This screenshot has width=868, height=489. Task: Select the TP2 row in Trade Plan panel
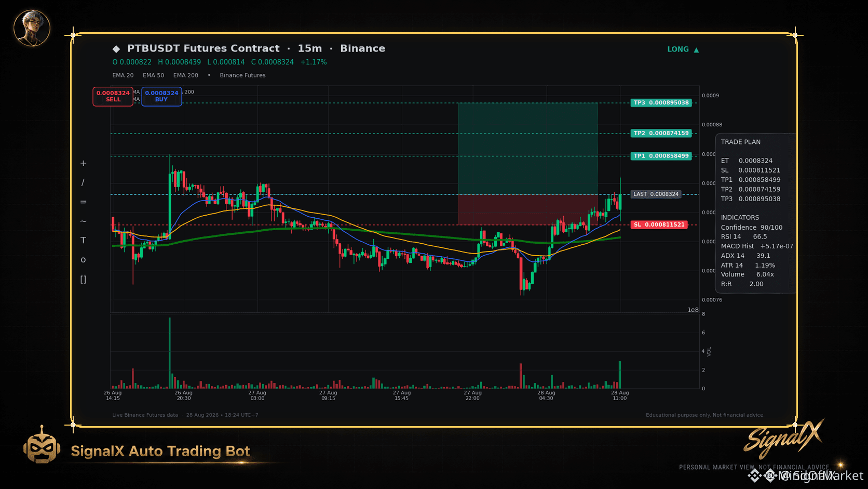click(751, 189)
